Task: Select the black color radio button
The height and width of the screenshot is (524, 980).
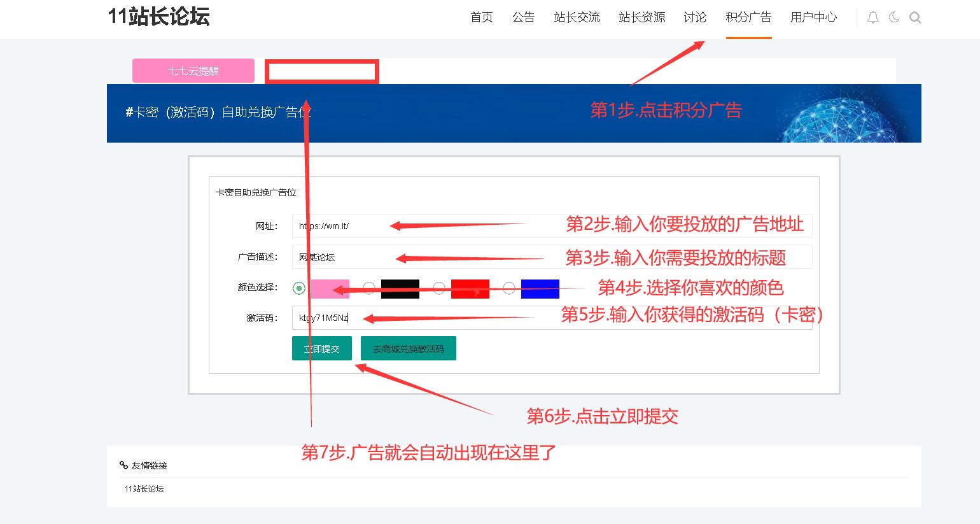Action: click(x=369, y=288)
